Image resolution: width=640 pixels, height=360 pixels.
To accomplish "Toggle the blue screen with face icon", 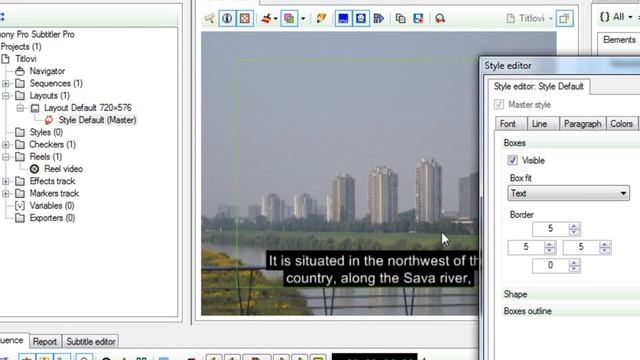I will 361,18.
